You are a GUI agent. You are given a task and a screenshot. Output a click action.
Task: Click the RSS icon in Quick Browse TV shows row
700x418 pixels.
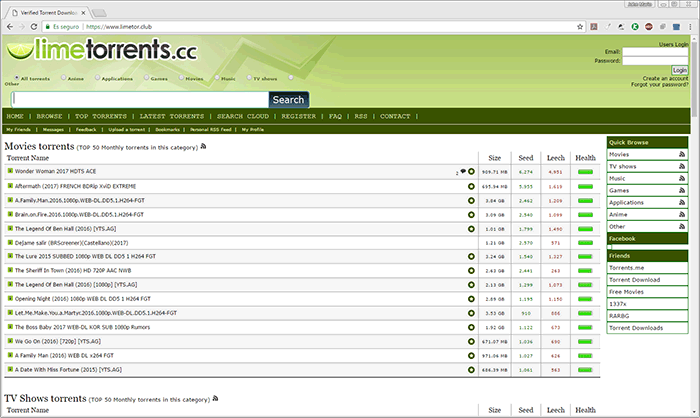682,166
